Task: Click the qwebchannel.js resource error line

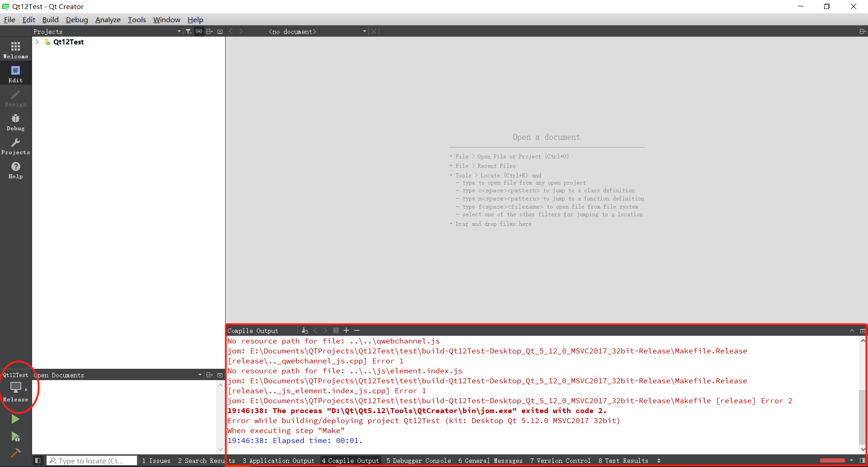Action: point(334,341)
